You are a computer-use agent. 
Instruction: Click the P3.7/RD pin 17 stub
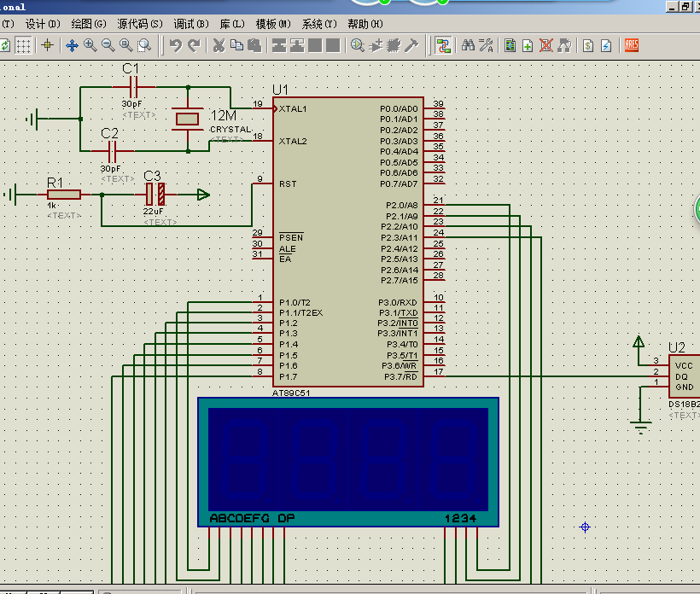pos(435,376)
